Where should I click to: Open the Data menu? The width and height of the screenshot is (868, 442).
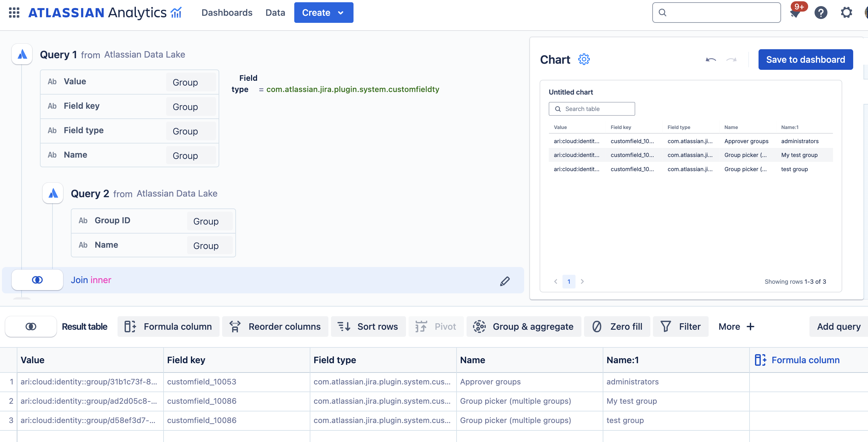tap(275, 13)
